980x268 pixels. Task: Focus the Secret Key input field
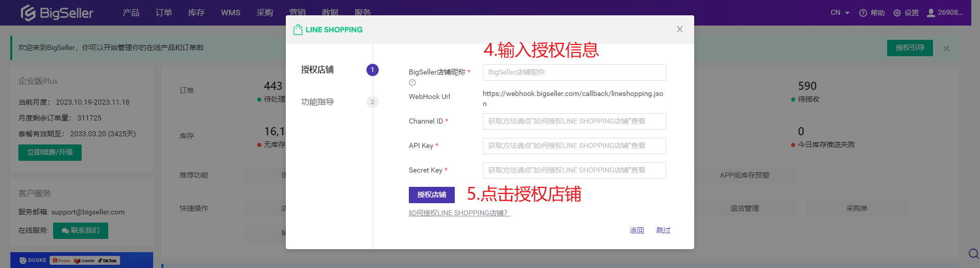point(574,170)
